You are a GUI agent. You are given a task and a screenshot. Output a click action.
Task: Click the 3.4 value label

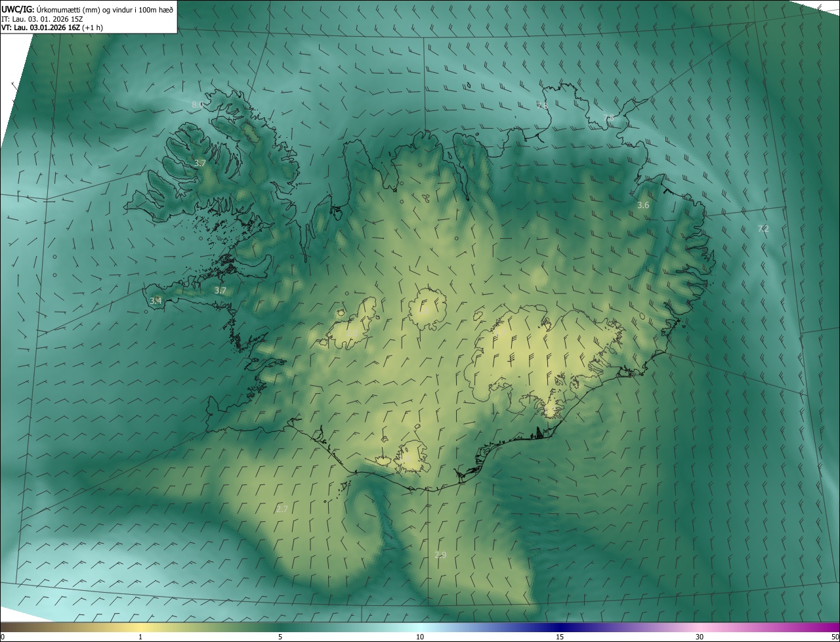tap(156, 301)
